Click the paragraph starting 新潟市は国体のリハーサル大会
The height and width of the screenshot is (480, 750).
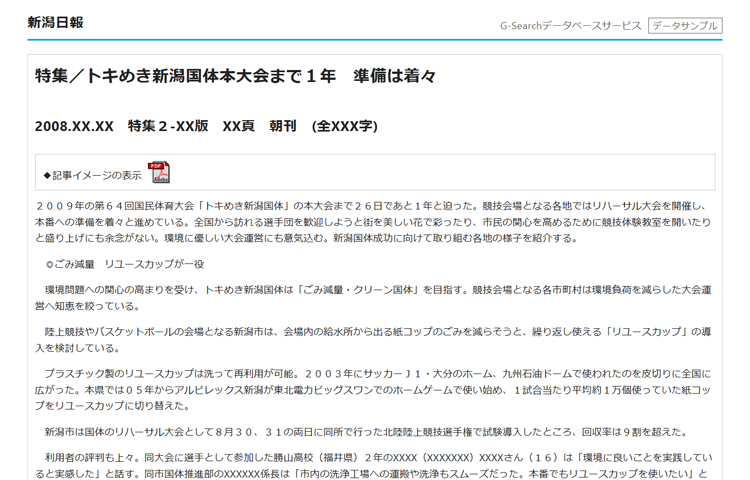coord(366,432)
